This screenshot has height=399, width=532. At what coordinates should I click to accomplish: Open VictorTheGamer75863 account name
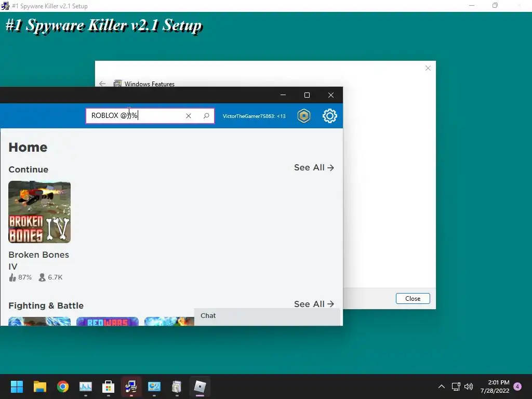pyautogui.click(x=254, y=116)
